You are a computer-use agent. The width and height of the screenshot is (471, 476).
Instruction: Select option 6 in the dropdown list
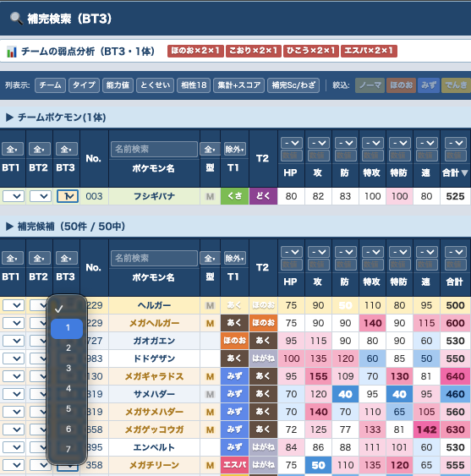pos(67,429)
